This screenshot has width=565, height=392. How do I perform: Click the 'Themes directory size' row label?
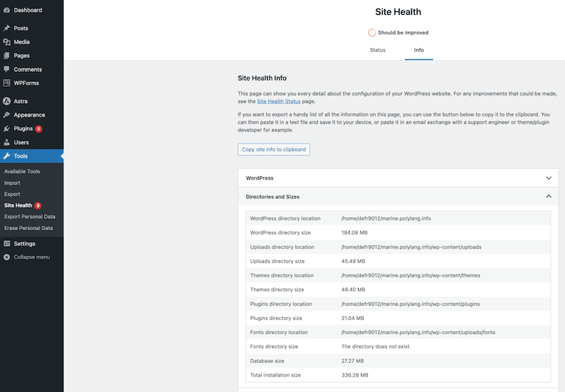pyautogui.click(x=277, y=290)
